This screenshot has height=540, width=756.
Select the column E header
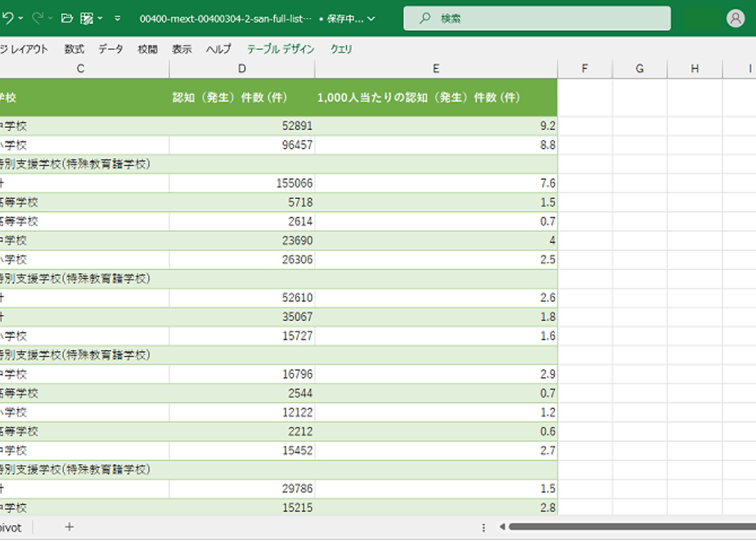[436, 69]
